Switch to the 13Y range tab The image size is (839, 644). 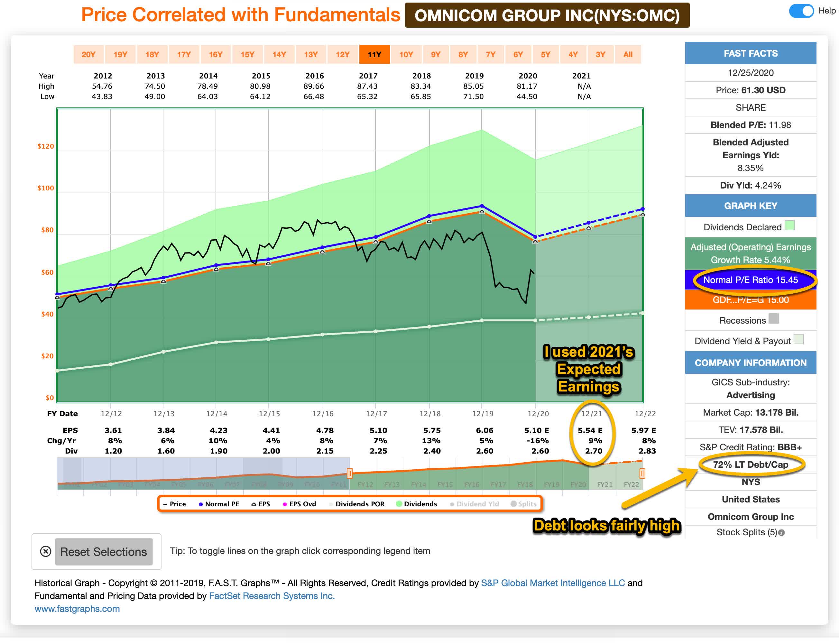(311, 54)
